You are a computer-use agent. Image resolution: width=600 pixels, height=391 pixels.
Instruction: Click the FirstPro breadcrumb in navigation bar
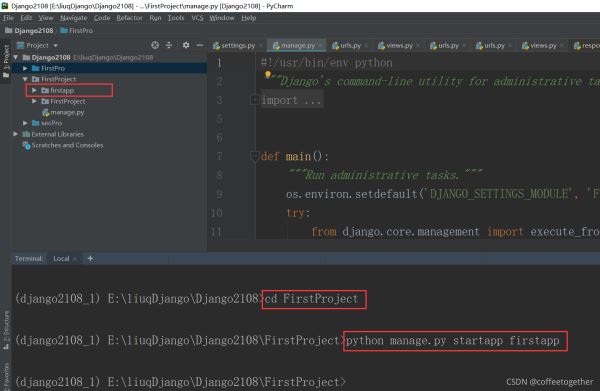[77, 31]
